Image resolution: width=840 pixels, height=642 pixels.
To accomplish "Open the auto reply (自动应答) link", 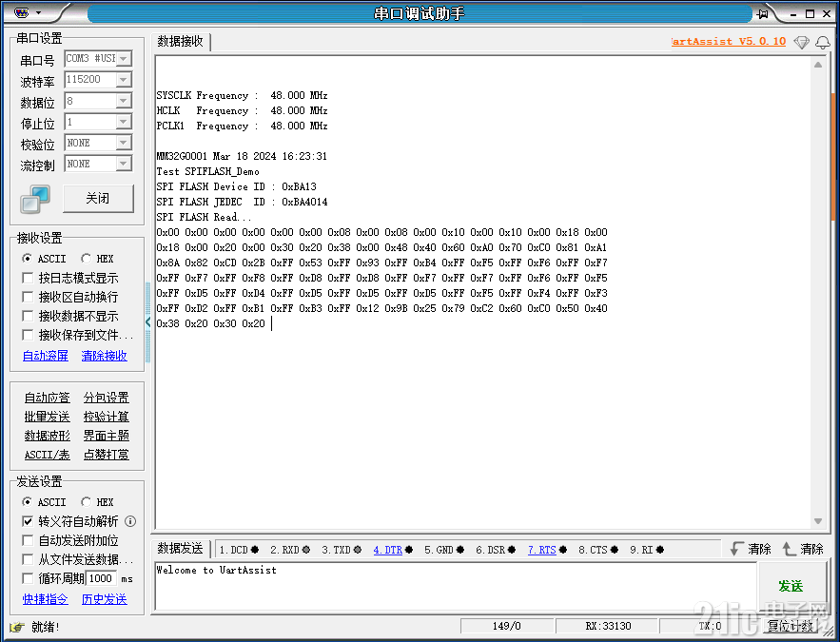I will [x=48, y=398].
